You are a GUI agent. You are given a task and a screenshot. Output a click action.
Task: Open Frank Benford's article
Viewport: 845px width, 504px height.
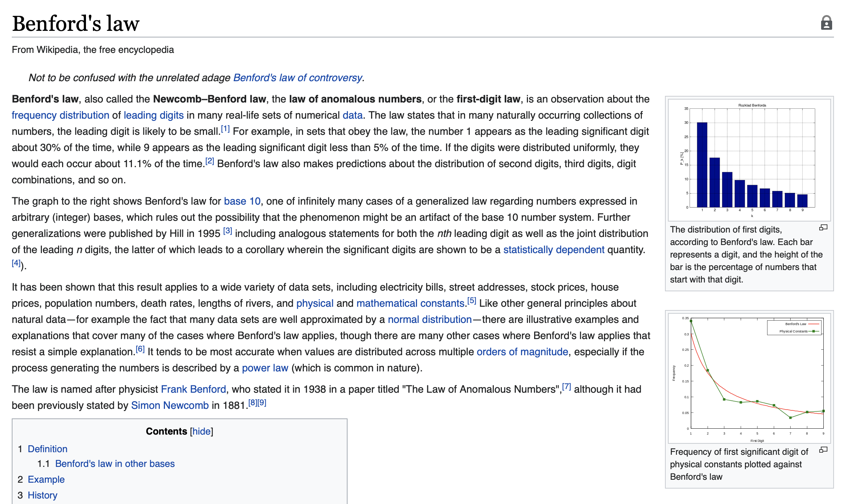[194, 389]
